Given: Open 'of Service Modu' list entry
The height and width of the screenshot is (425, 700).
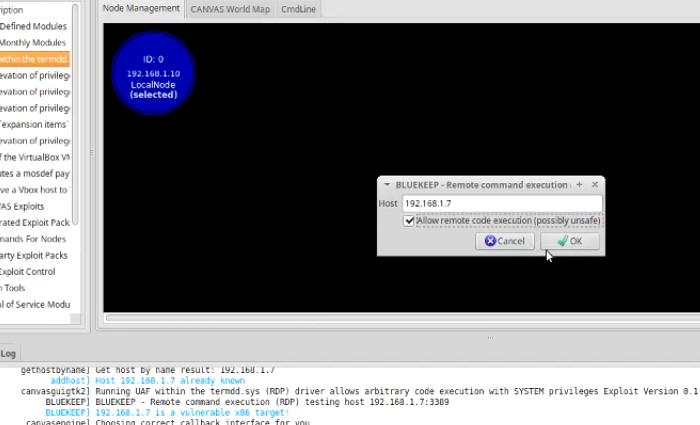Looking at the screenshot, I should 35,304.
